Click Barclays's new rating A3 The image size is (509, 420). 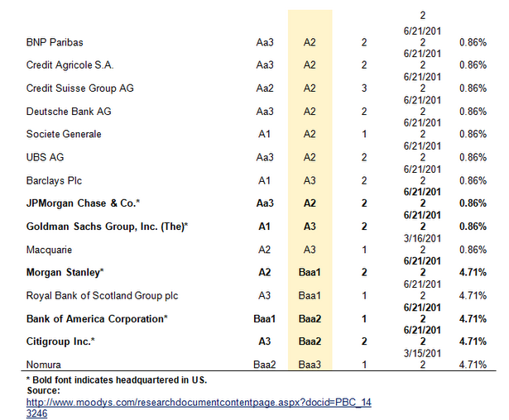pyautogui.click(x=310, y=180)
